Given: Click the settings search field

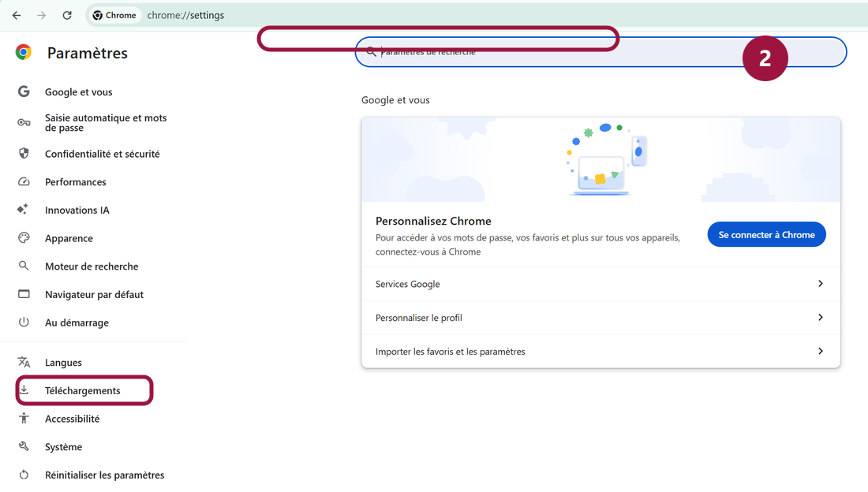Looking at the screenshot, I should point(600,52).
